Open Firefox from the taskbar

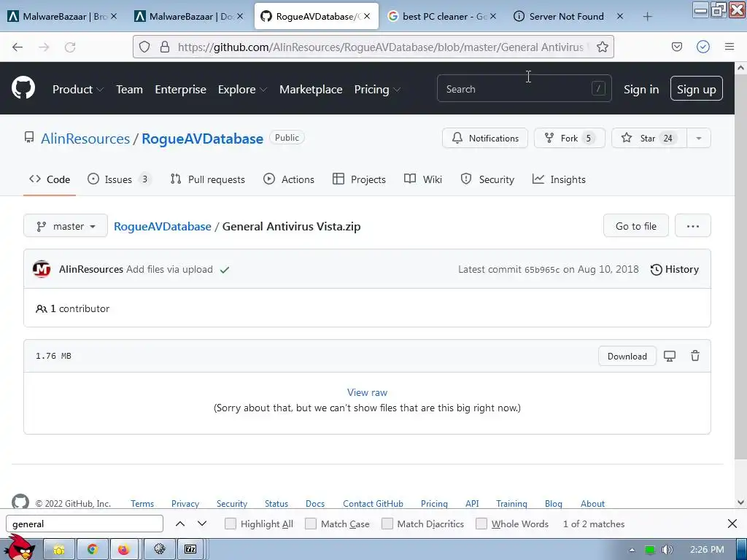[x=124, y=549]
